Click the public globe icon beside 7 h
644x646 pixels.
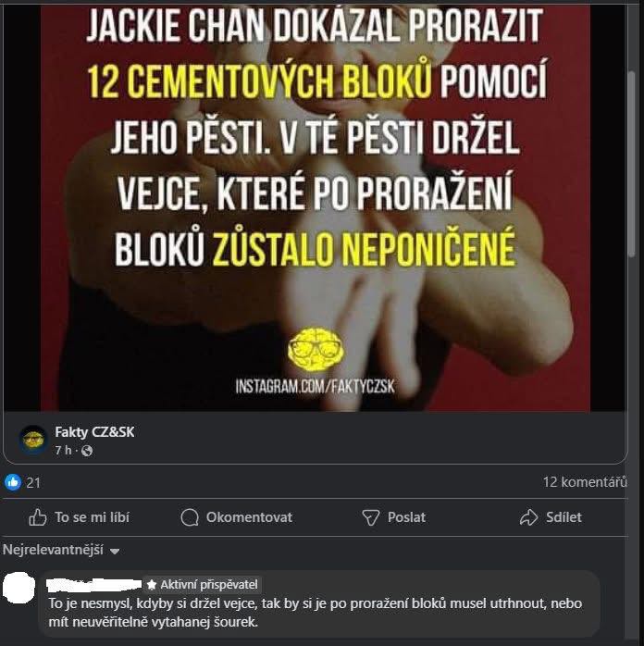click(x=87, y=451)
